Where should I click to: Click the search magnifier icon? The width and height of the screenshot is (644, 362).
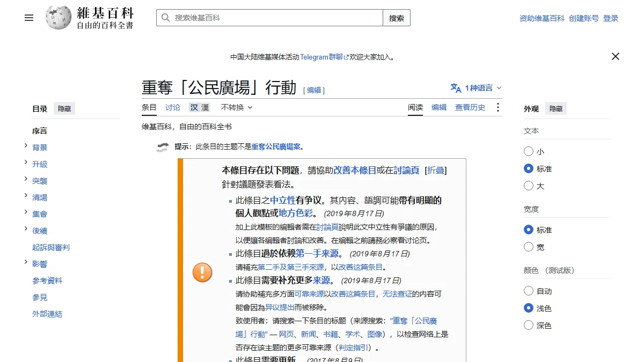pos(165,18)
